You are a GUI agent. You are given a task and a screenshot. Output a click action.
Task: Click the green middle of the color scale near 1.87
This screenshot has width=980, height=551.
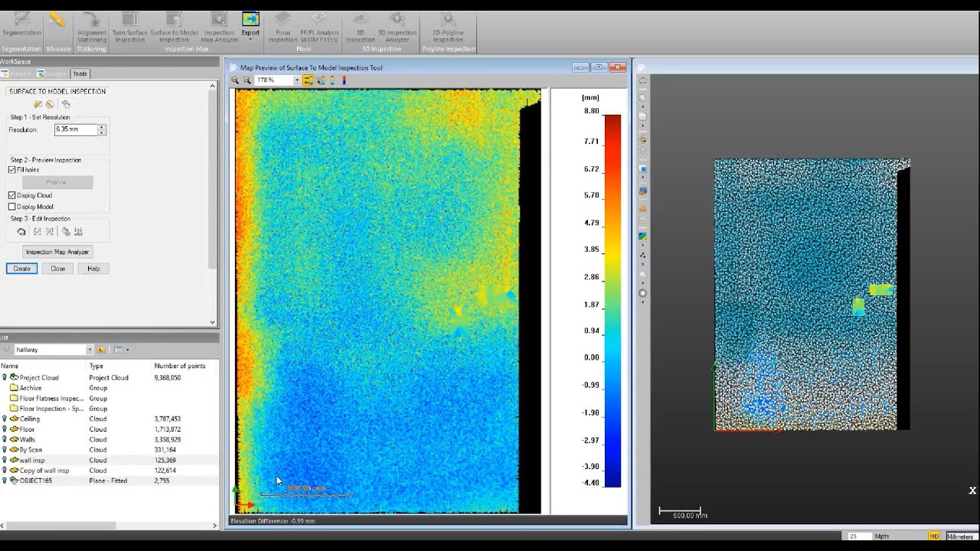click(x=612, y=305)
